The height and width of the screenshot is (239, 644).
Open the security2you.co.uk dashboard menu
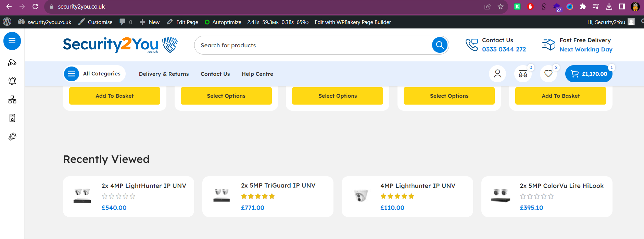point(45,22)
